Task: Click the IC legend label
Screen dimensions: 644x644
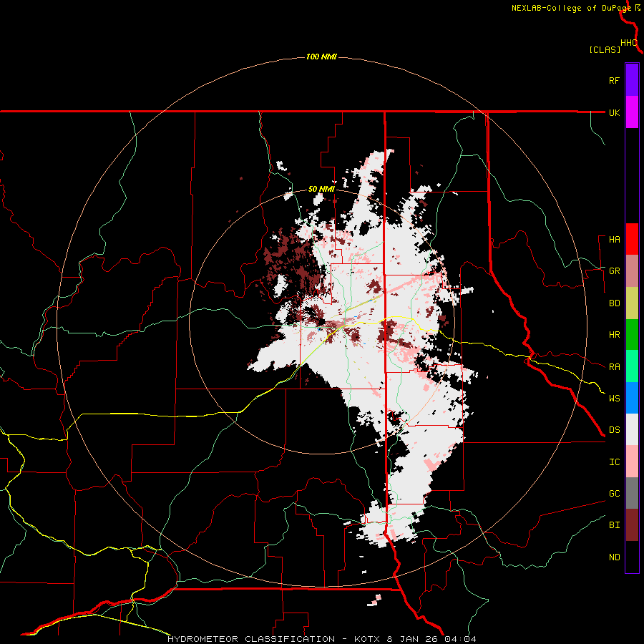Action: pos(614,462)
